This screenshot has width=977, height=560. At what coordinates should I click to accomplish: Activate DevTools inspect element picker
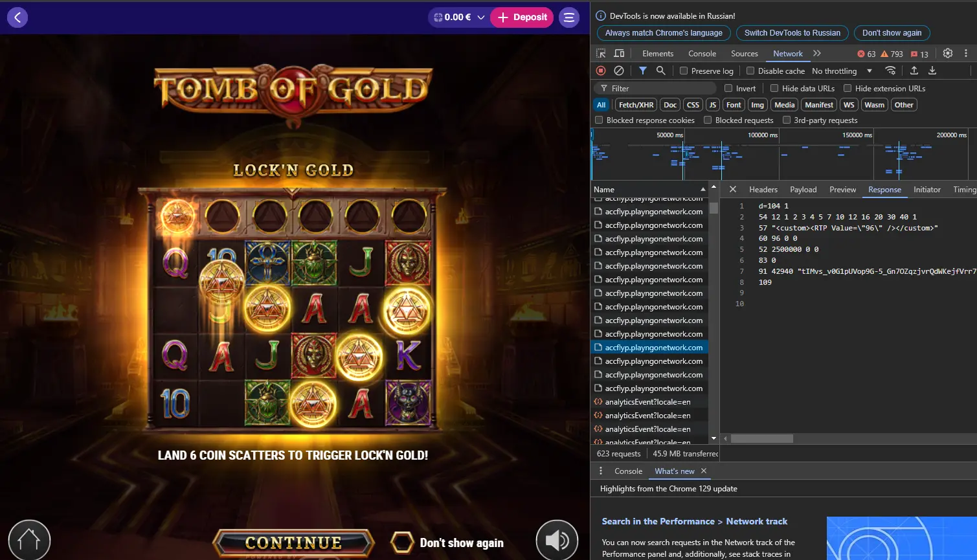601,53
